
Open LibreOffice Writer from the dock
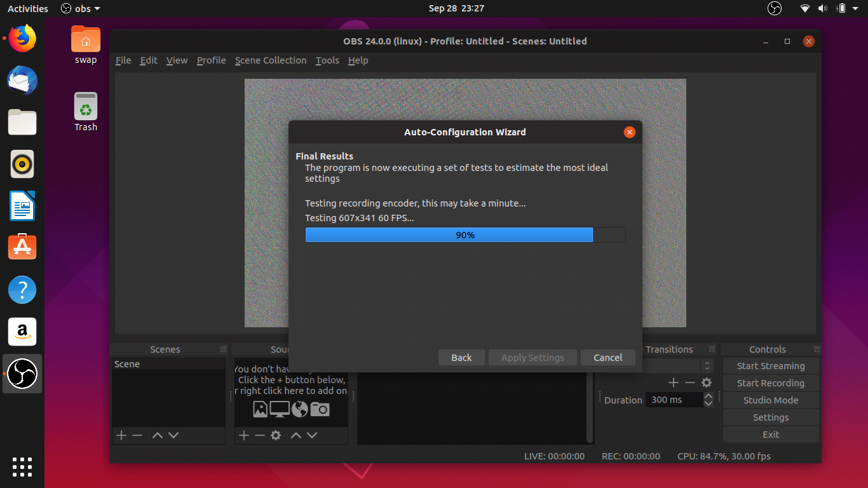click(22, 206)
